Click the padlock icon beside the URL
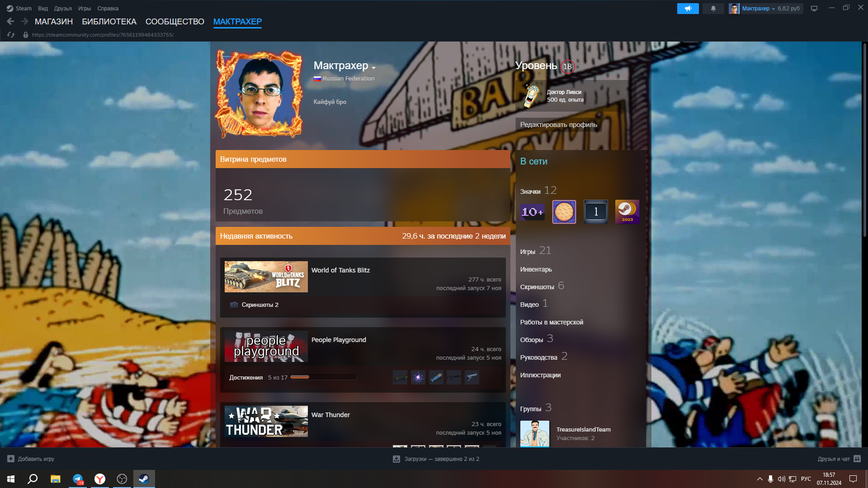The height and width of the screenshot is (488, 868). [x=26, y=35]
